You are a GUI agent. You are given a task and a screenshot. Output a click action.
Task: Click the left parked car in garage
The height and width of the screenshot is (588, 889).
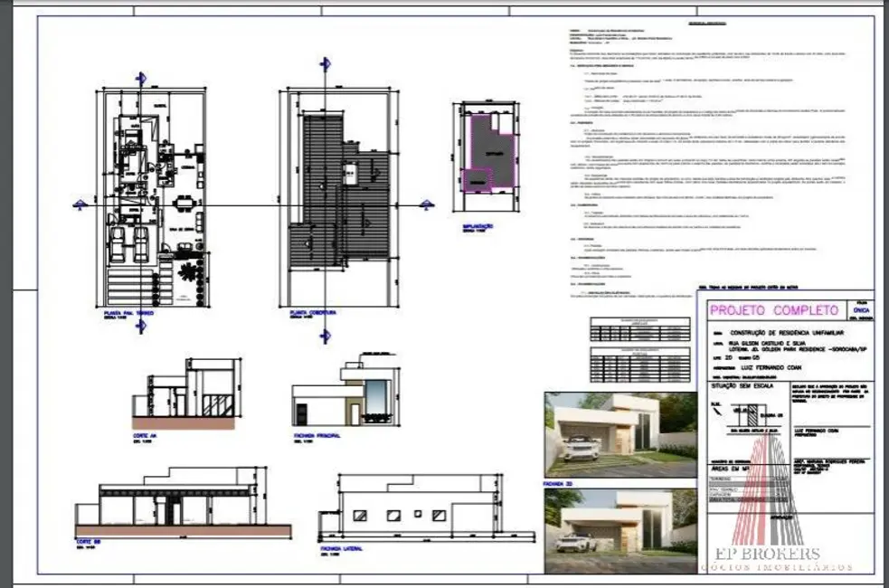tap(118, 242)
